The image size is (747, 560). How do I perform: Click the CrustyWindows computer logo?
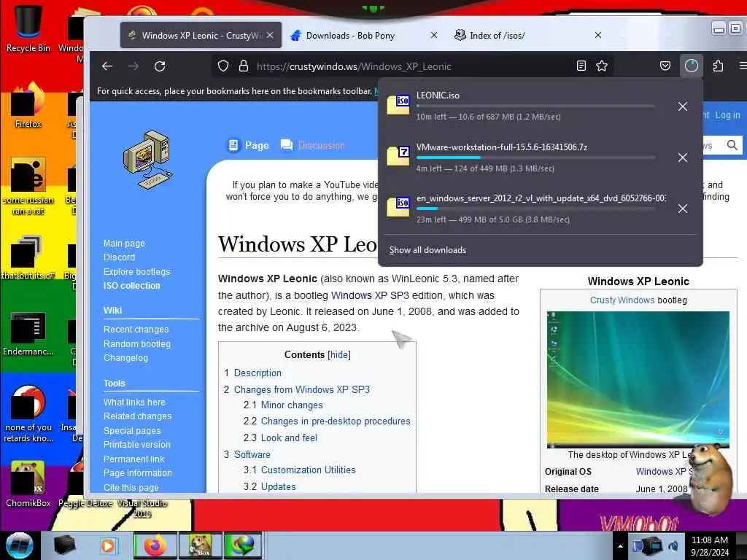click(147, 160)
